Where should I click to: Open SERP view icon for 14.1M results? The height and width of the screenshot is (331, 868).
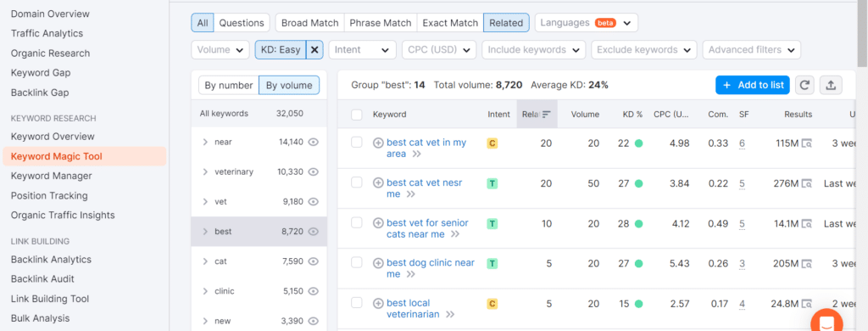pos(807,224)
